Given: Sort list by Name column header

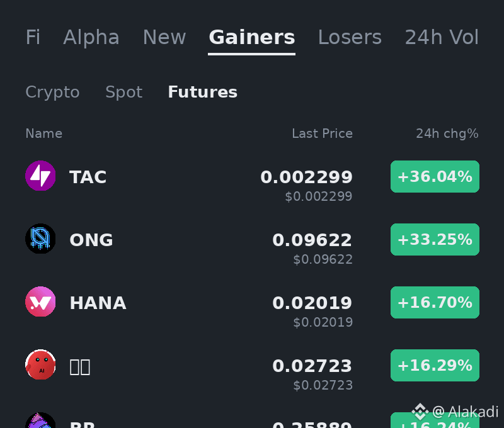Looking at the screenshot, I should point(43,133).
